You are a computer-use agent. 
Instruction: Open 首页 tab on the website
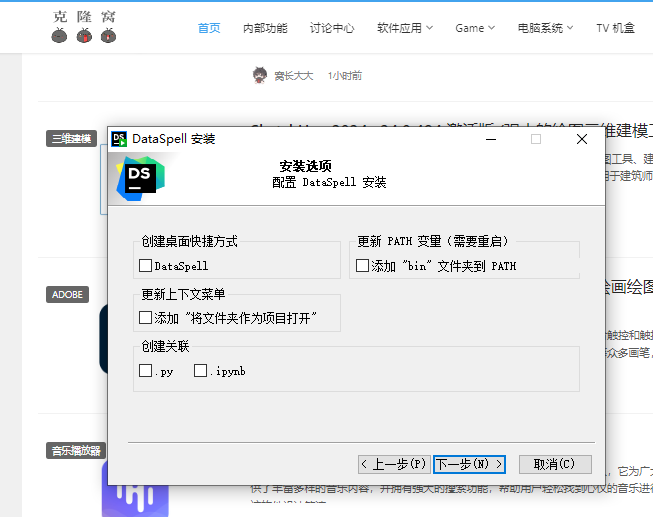209,28
